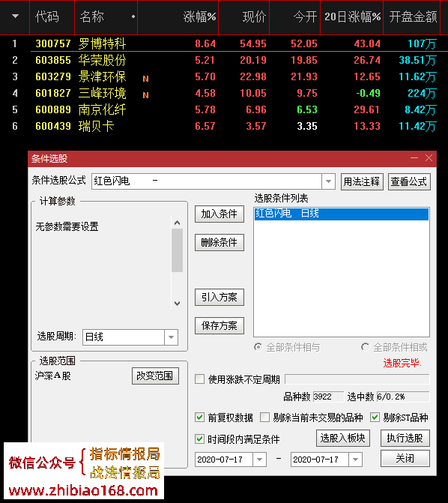This screenshot has width=448, height=503.
Task: Open the end date 2020-07-17 dropdown
Action: pos(355,460)
